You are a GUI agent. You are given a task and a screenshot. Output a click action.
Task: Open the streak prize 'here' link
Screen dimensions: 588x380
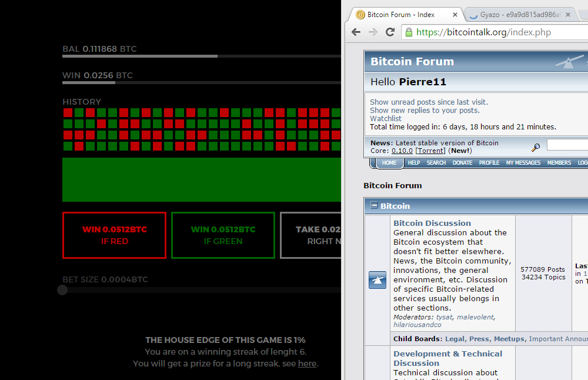[307, 364]
